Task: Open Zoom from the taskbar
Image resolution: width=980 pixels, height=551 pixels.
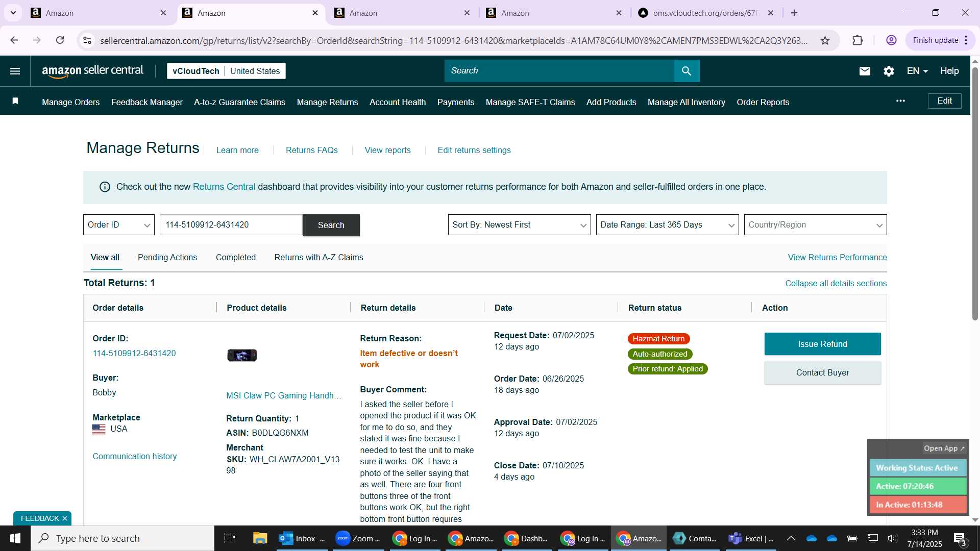Action: click(x=358, y=538)
